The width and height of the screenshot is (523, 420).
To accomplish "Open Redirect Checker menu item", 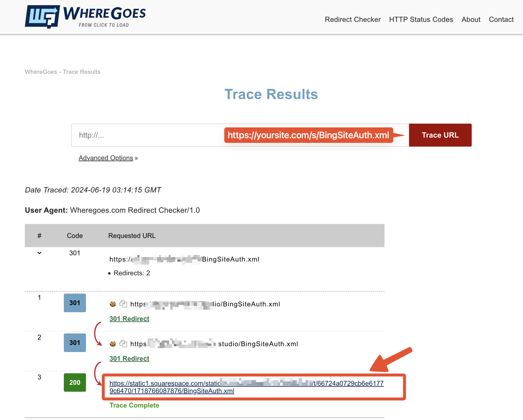I will [353, 19].
